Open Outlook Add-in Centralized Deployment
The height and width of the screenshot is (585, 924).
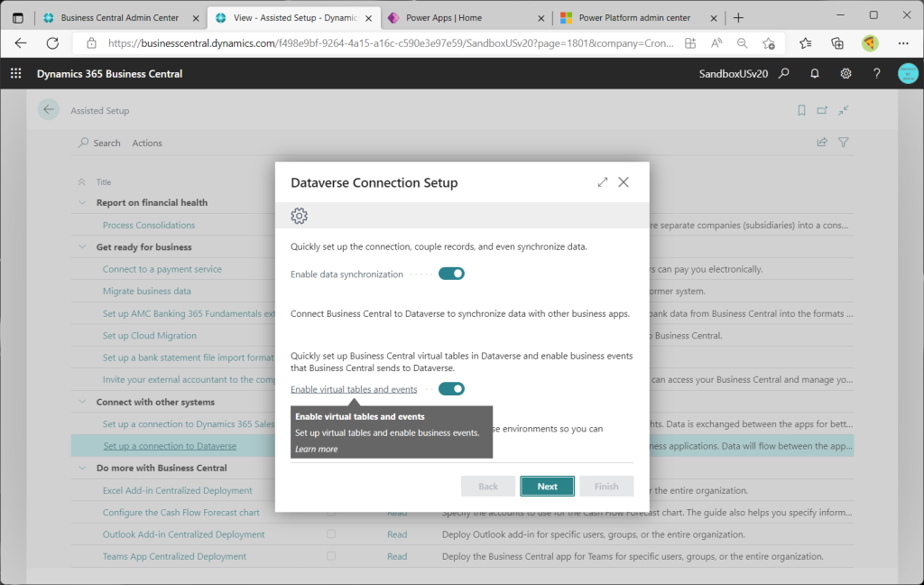[x=184, y=534]
